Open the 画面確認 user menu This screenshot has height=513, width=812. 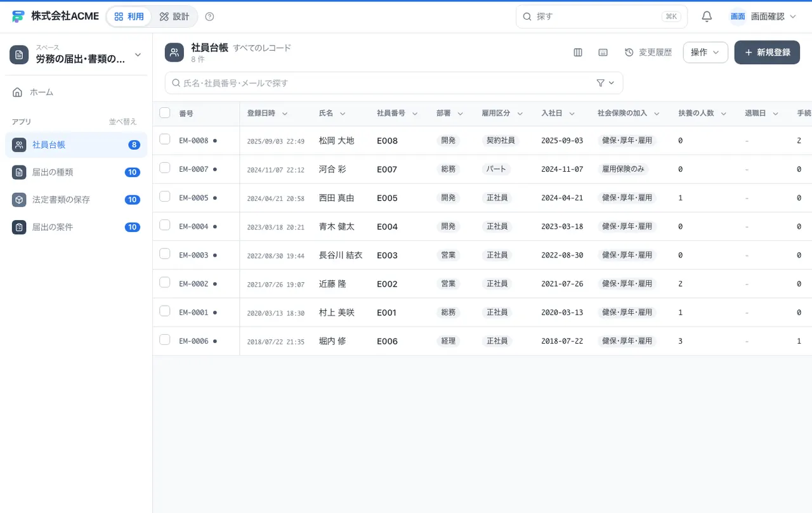pyautogui.click(x=763, y=16)
